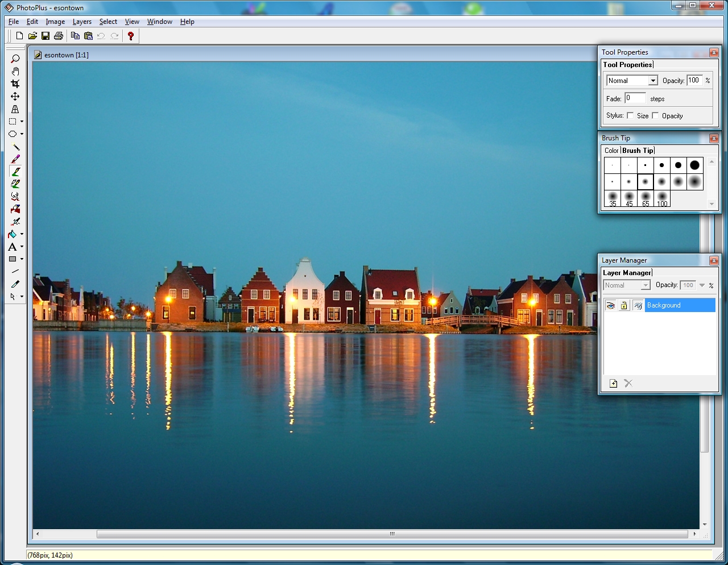The width and height of the screenshot is (728, 565).
Task: Switch to the Color tab
Action: (x=611, y=151)
